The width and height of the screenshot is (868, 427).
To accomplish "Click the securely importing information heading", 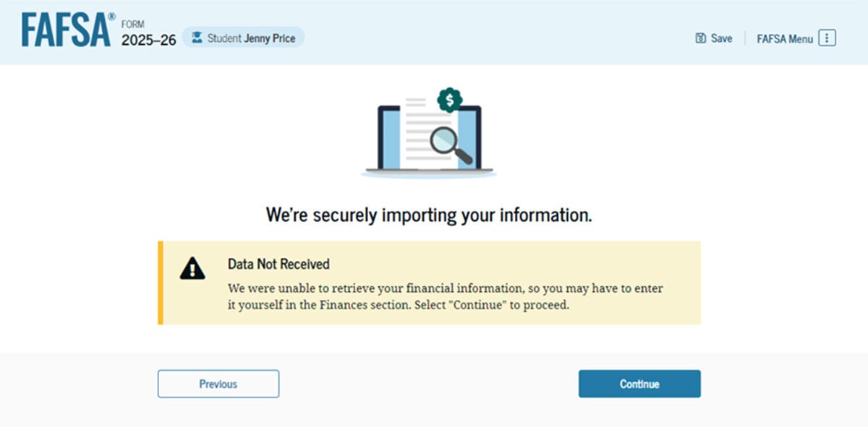I will pyautogui.click(x=429, y=215).
